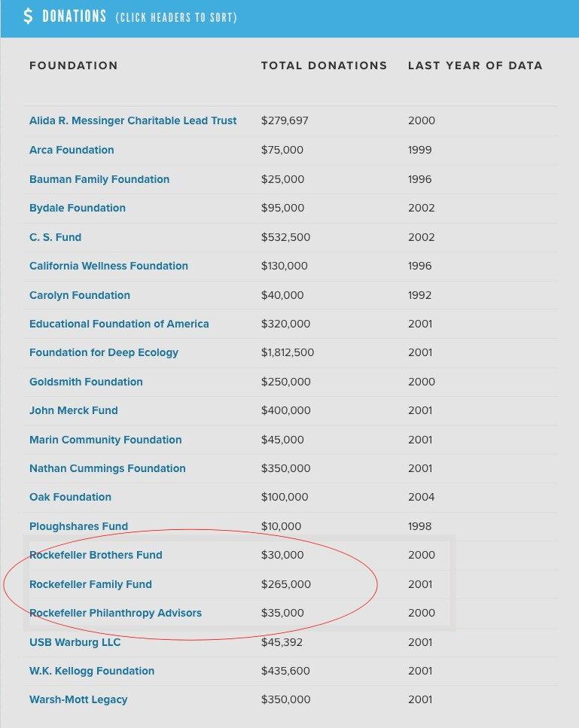Open the Warsh-Mott Legacy link

tap(78, 699)
